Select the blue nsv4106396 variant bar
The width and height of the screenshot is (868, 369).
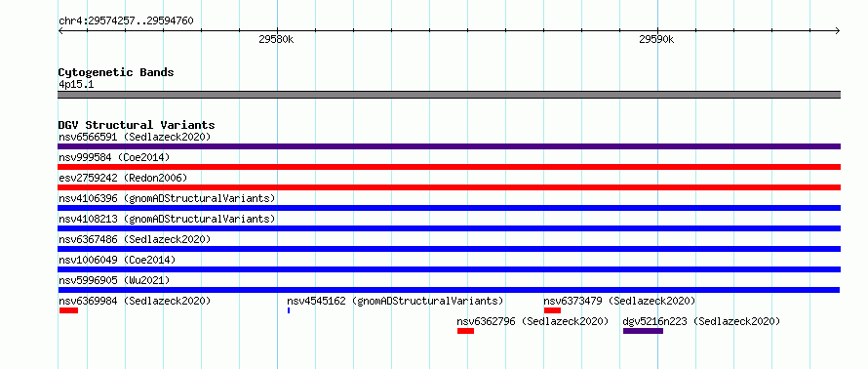tap(449, 208)
